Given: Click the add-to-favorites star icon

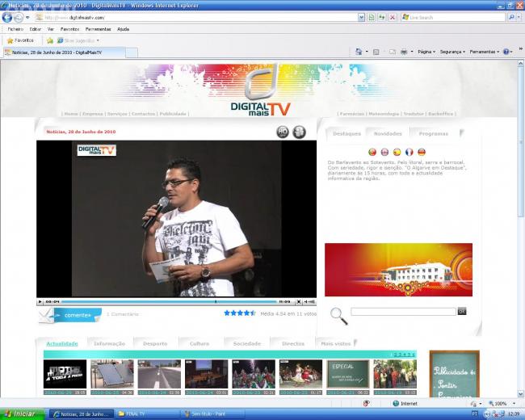Looking at the screenshot, I should point(50,40).
